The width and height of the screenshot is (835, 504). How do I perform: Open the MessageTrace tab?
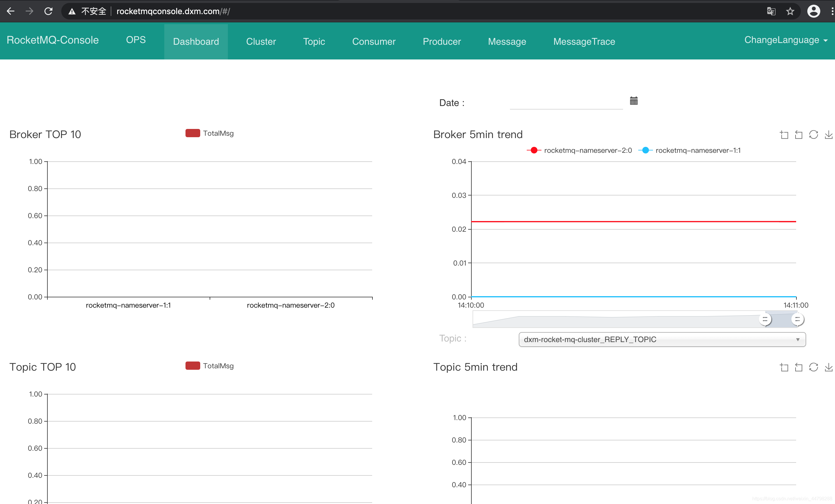click(x=584, y=41)
